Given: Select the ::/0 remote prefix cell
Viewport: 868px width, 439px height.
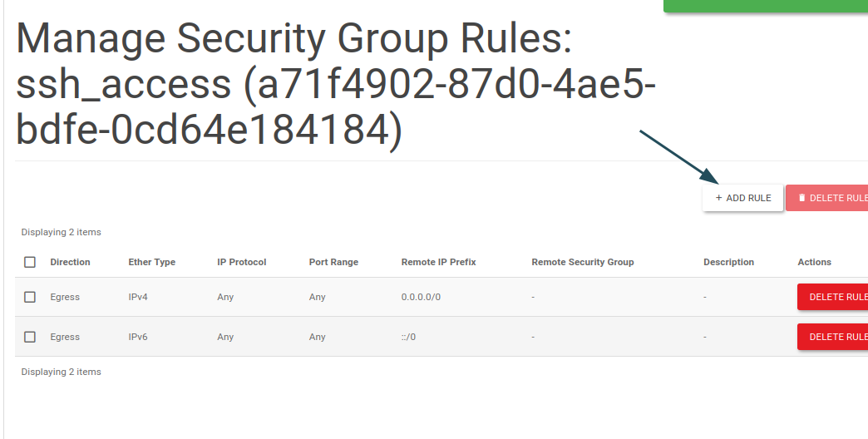Looking at the screenshot, I should [x=408, y=337].
